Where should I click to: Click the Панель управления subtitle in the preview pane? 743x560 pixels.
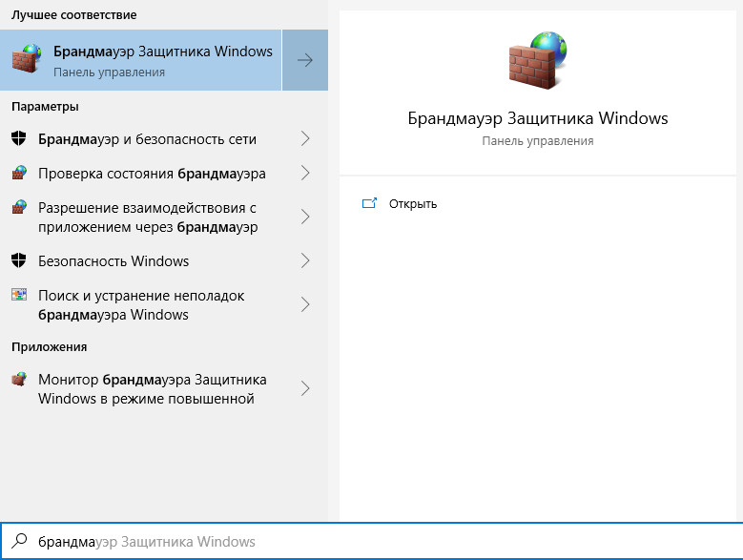[x=538, y=141]
